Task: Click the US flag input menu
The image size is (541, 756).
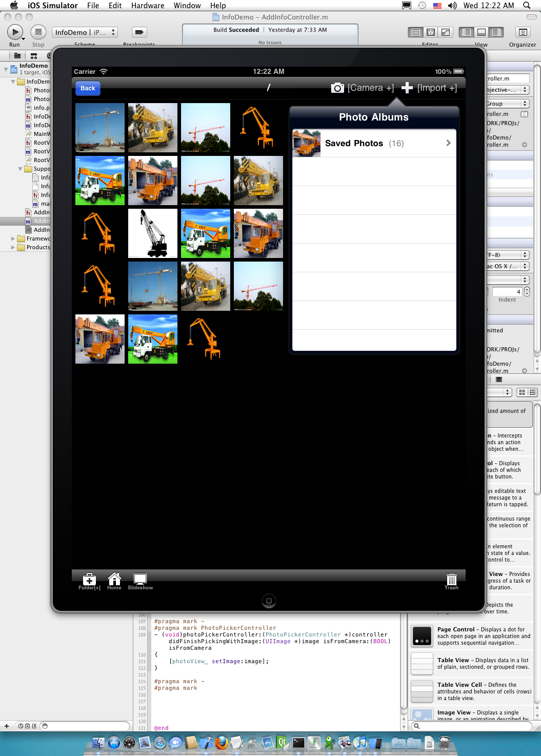Action: [437, 6]
